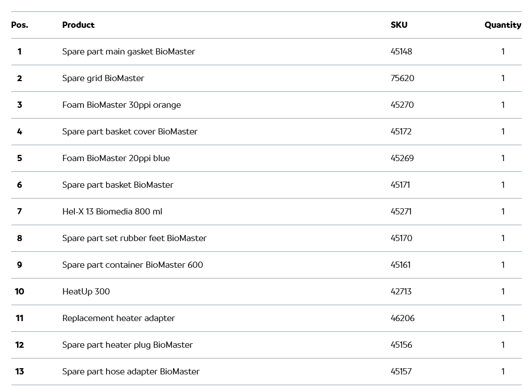Click Spare part set rubber feet BioMaster
532x392 pixels.
coord(134,238)
